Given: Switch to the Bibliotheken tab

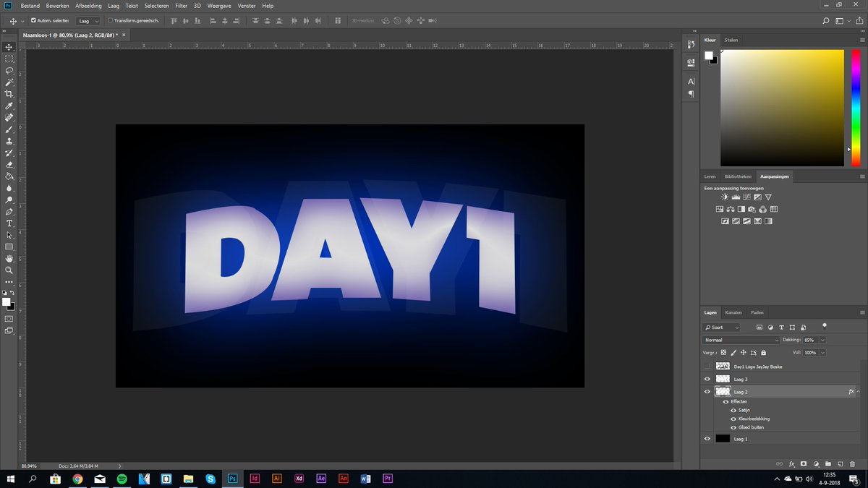Looking at the screenshot, I should point(739,176).
